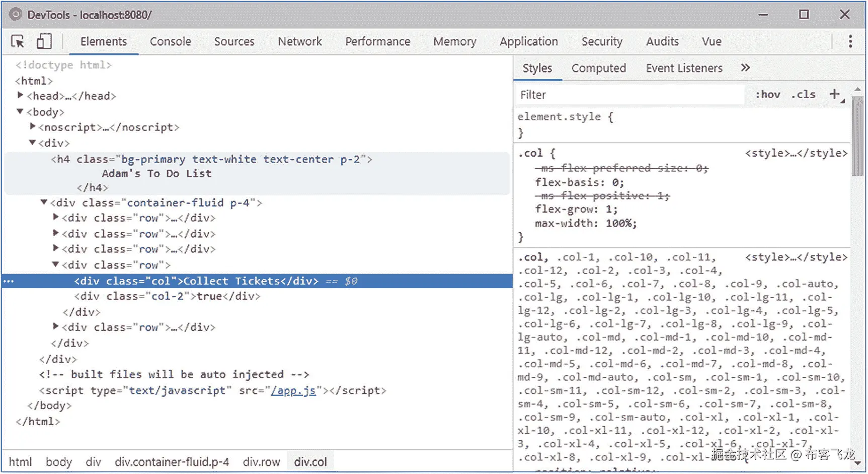Open the Security tab

(x=602, y=41)
